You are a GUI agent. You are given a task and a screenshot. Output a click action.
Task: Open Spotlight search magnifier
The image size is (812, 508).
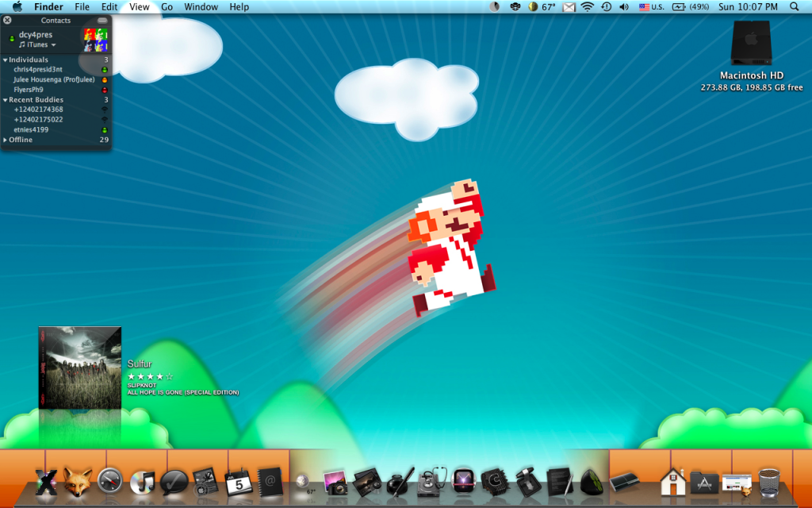point(794,6)
